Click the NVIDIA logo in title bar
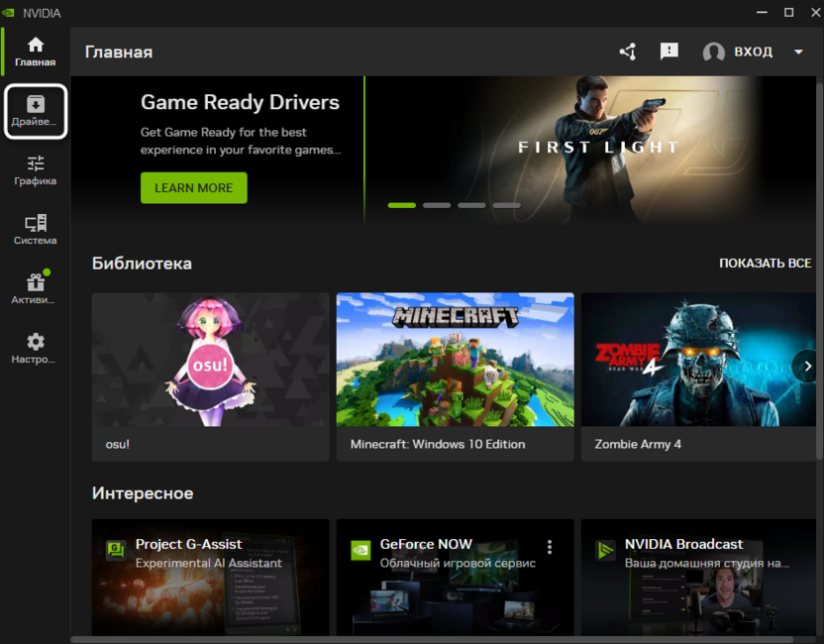This screenshot has height=644, width=824. point(8,12)
